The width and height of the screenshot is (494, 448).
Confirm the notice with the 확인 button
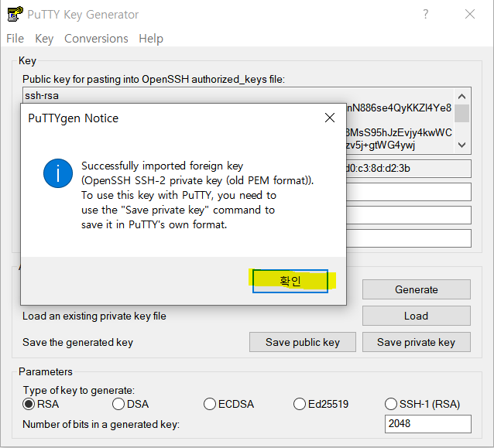coord(290,281)
